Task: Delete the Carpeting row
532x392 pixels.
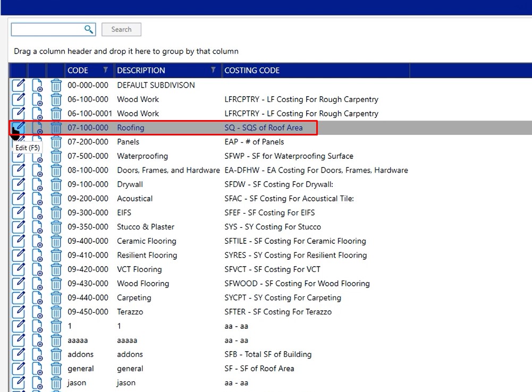Action: (x=55, y=297)
